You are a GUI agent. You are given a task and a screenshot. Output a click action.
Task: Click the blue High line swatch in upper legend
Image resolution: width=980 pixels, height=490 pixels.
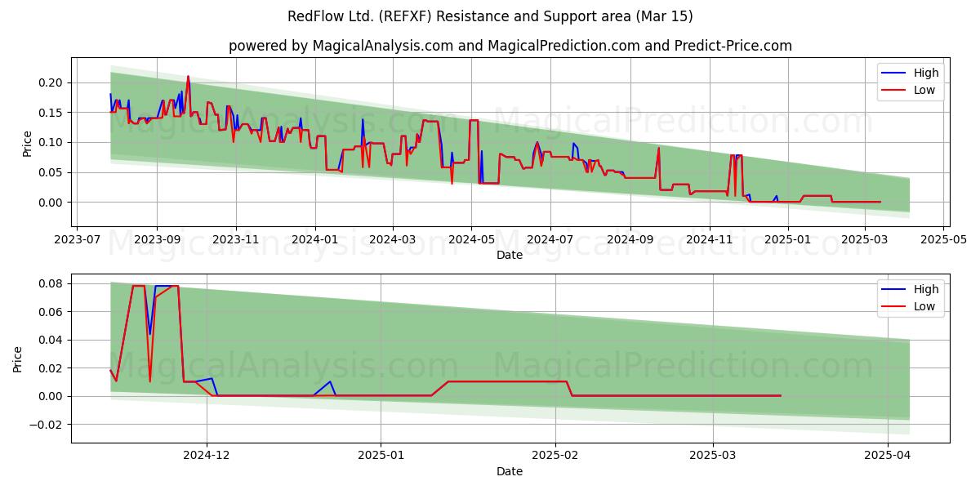tap(894, 73)
